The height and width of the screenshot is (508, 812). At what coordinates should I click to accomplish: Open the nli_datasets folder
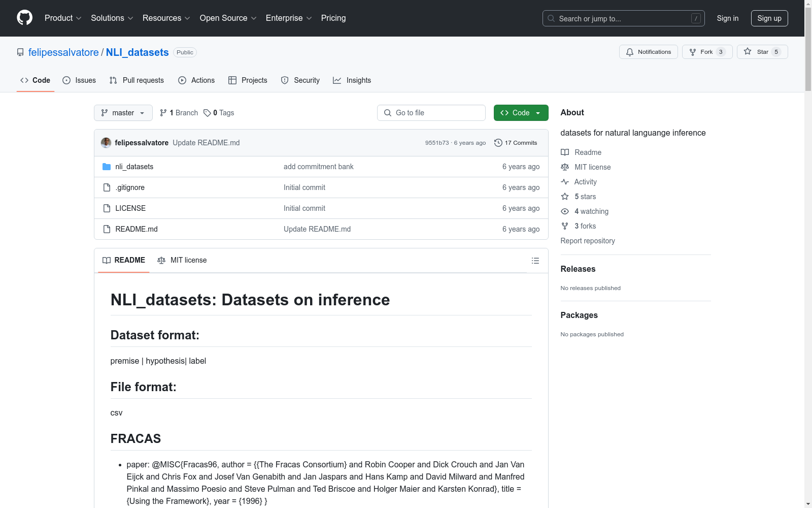pyautogui.click(x=134, y=167)
